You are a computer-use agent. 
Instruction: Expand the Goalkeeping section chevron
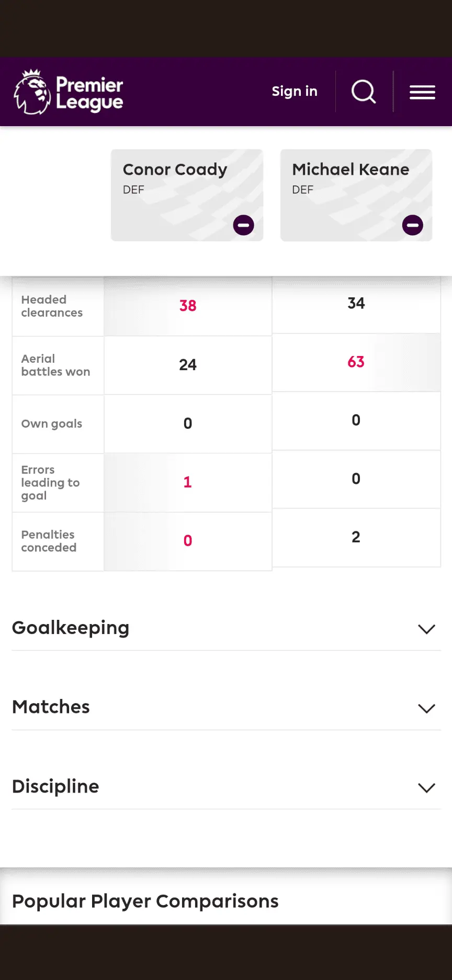426,629
